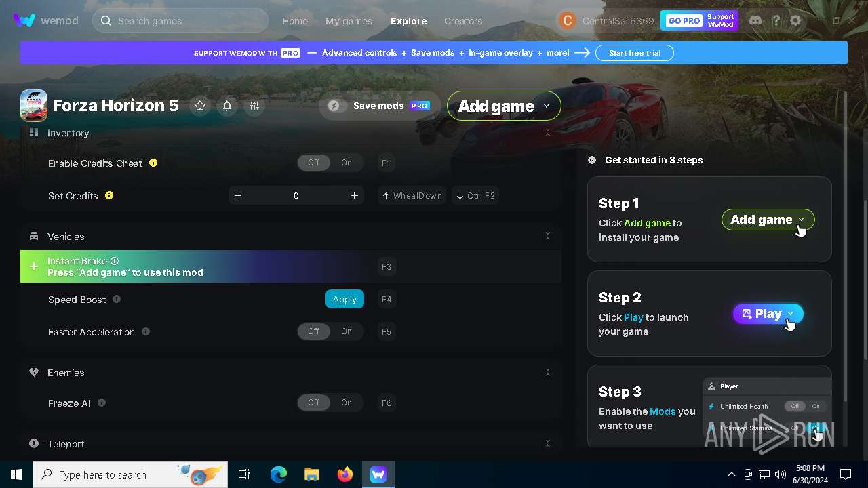Image resolution: width=868 pixels, height=488 pixels.
Task: Open File Explorer from taskbar
Action: (x=312, y=474)
